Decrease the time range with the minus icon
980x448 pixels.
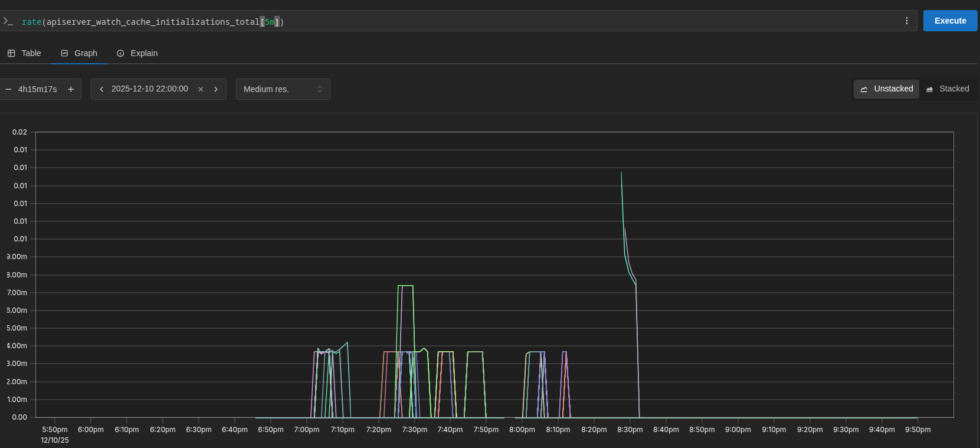(x=8, y=89)
